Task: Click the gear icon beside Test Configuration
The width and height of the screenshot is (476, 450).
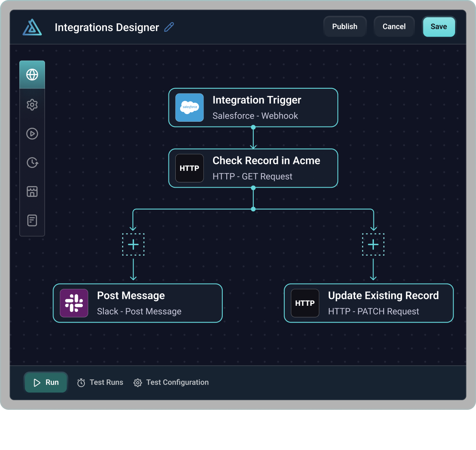Action: (137, 382)
